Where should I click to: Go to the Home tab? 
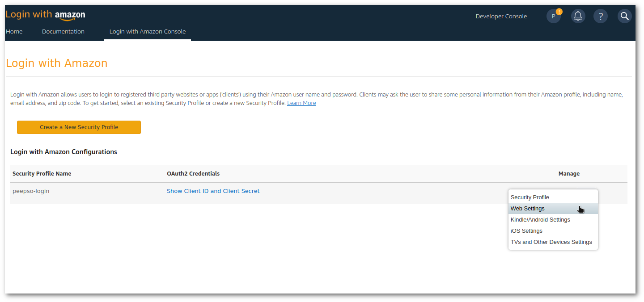pos(14,32)
